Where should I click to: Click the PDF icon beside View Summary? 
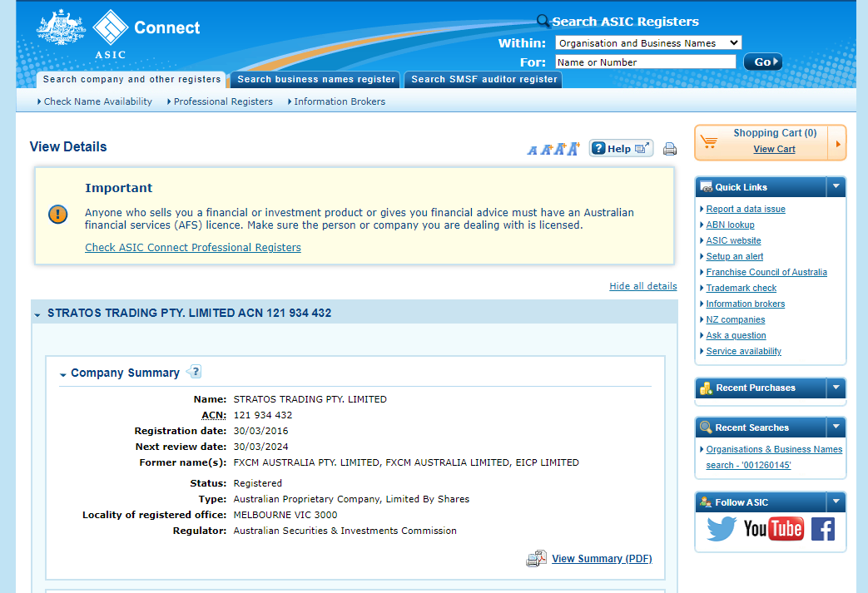536,559
